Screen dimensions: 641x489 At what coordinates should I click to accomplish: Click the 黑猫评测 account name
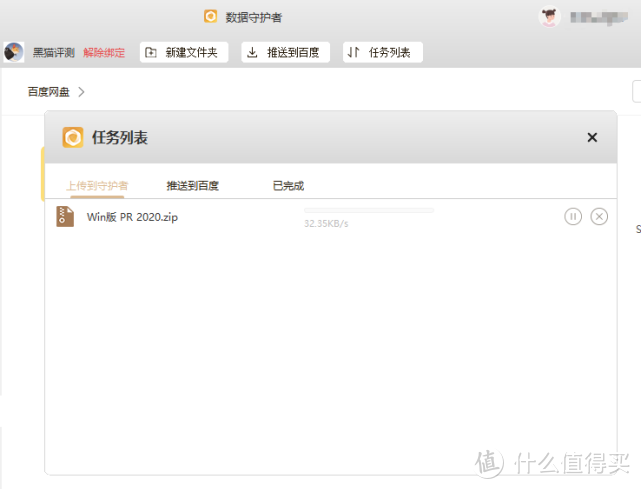pos(54,53)
